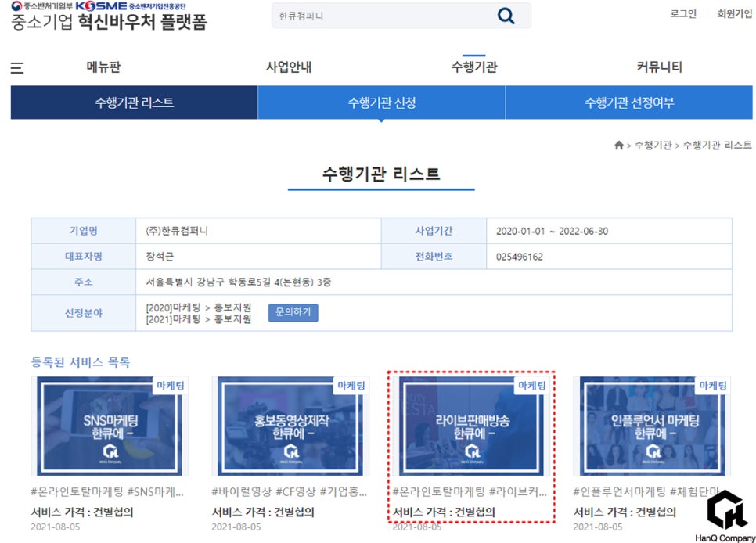Click the 2021-08-05 date under SNS마케팅 card
This screenshot has width=756, height=543.
56,527
